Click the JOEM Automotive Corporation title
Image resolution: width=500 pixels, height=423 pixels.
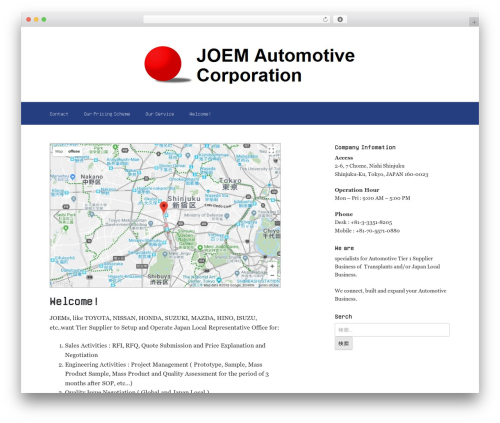click(x=275, y=65)
